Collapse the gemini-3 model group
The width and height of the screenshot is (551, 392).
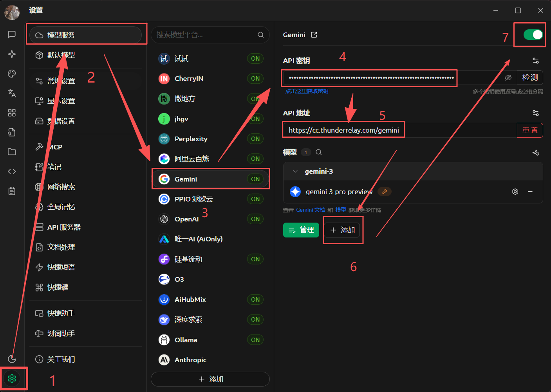[295, 171]
